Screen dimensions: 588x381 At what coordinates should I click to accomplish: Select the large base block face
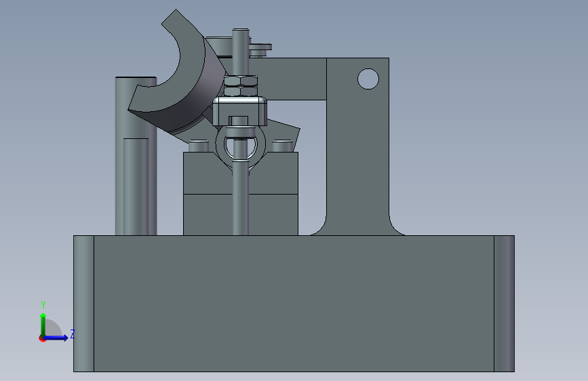tap(294, 304)
